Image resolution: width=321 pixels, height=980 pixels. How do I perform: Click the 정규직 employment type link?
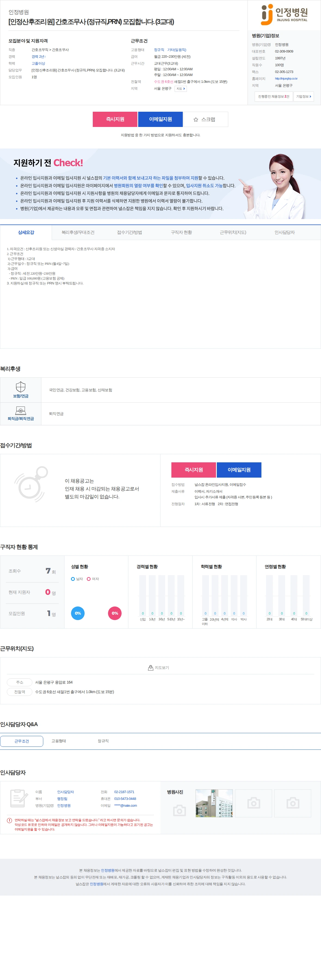coord(159,50)
